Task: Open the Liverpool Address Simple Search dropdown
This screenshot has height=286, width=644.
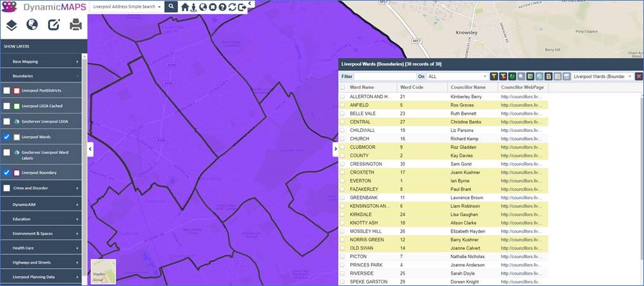Action: point(127,6)
